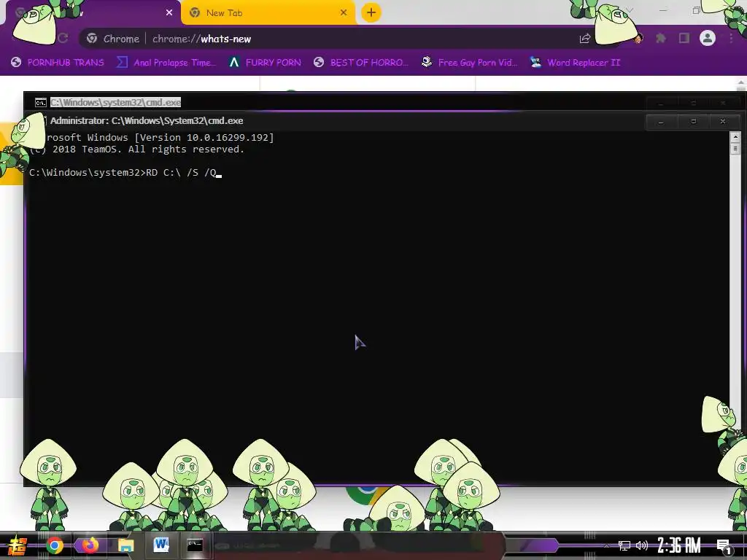Open a new tab with the plus button
747x560 pixels.
click(x=371, y=13)
